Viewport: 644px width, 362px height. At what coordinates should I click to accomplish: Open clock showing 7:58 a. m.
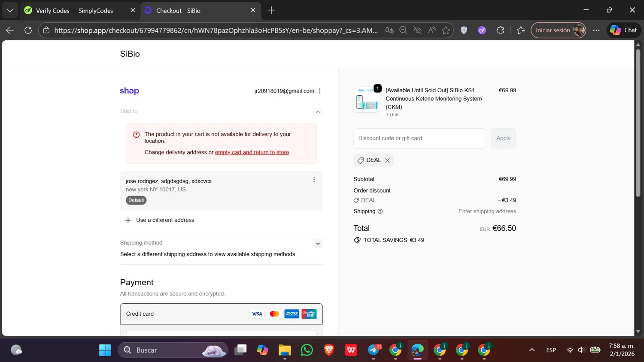pos(622,350)
